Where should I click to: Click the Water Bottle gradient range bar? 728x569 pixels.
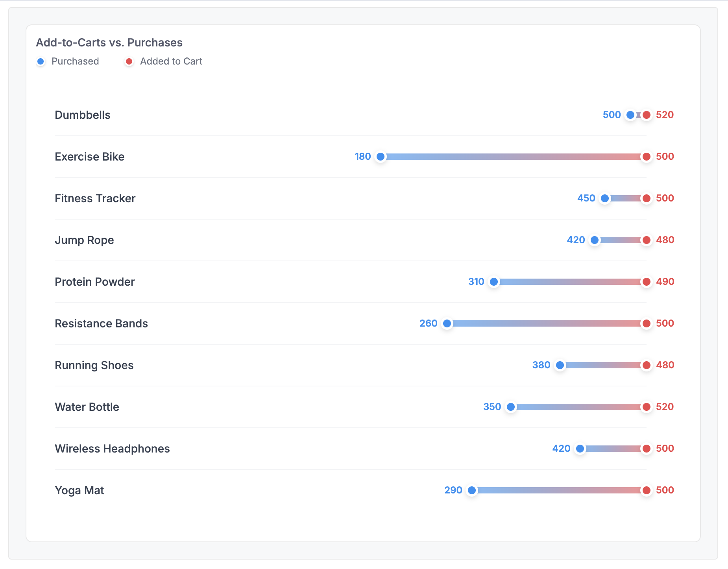pos(578,407)
